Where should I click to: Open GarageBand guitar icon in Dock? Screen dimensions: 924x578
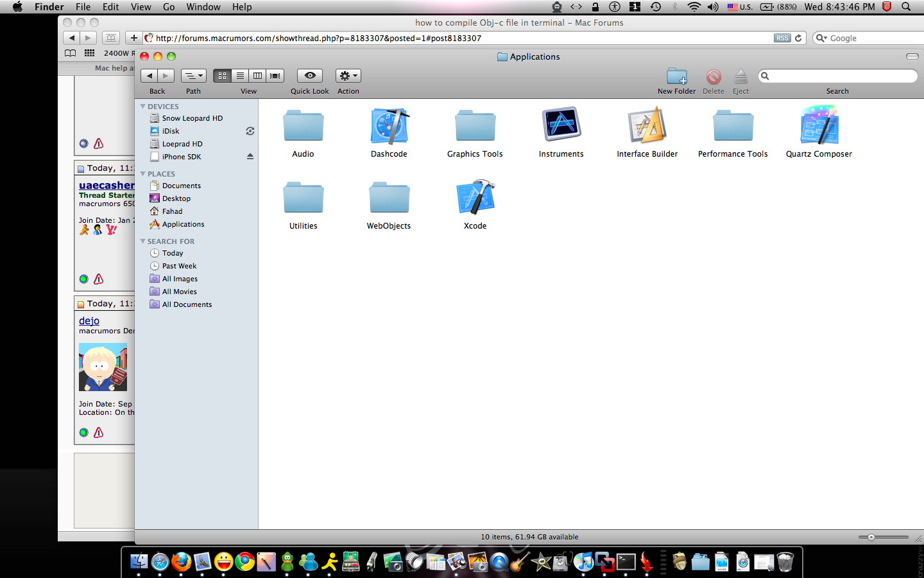tap(520, 562)
